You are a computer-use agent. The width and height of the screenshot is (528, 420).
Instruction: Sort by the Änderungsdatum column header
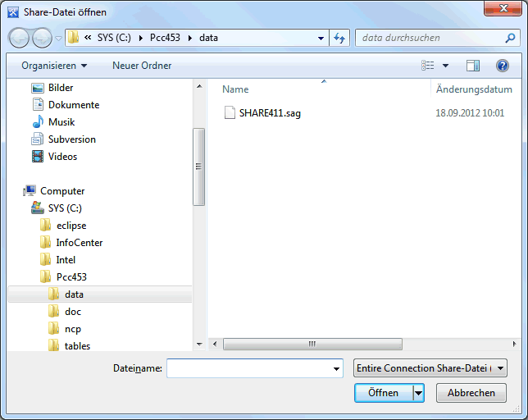click(x=474, y=89)
